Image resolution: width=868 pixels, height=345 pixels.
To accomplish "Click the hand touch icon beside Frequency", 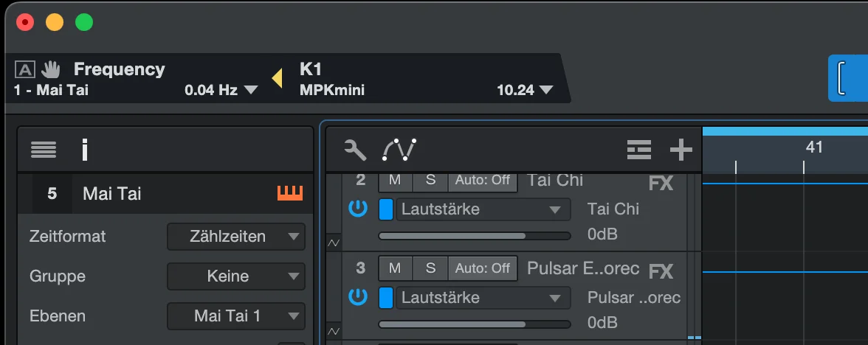I will pos(51,69).
